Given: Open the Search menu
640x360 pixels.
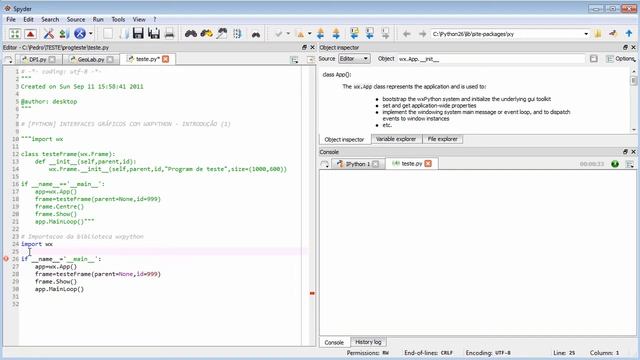Looking at the screenshot, I should pos(50,19).
